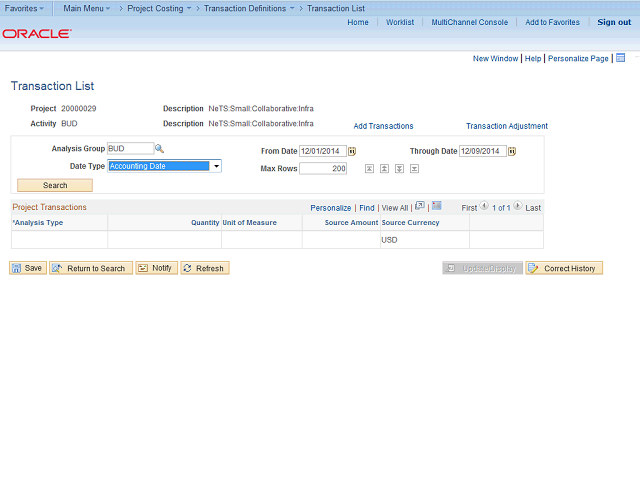The width and height of the screenshot is (640, 480).
Task: Go to First row link
Action: coord(469,208)
